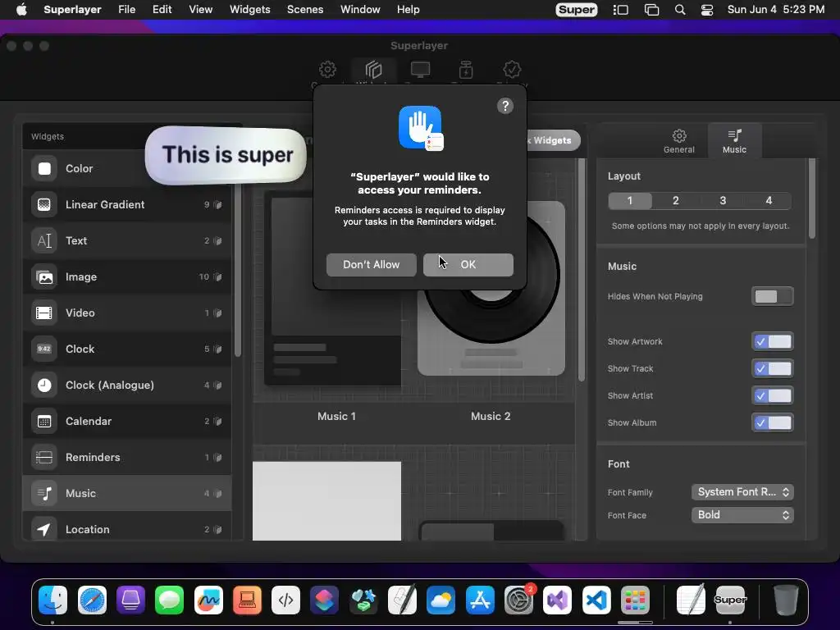
Task: Select the Location widget icon
Action: [x=44, y=529]
